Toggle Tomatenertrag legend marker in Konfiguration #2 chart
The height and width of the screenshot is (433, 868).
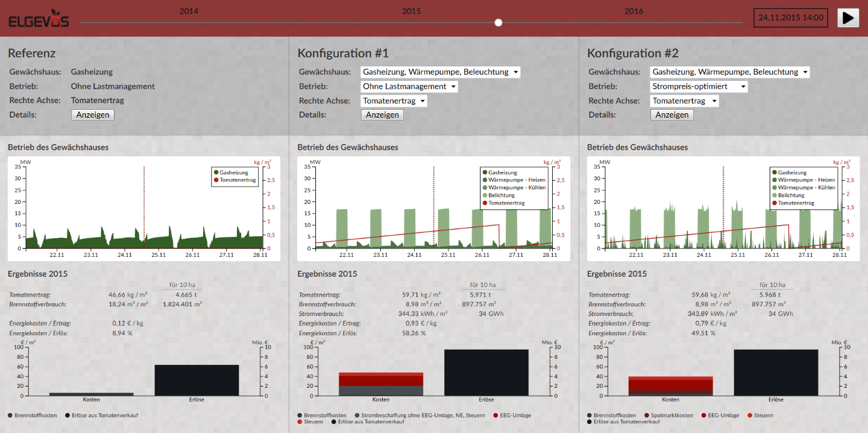pyautogui.click(x=774, y=203)
